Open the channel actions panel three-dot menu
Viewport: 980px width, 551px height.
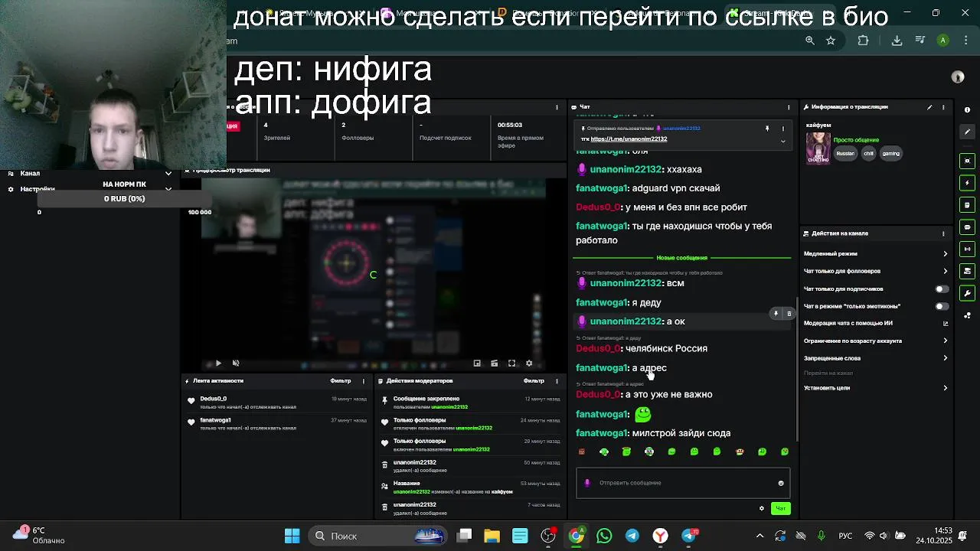click(943, 233)
